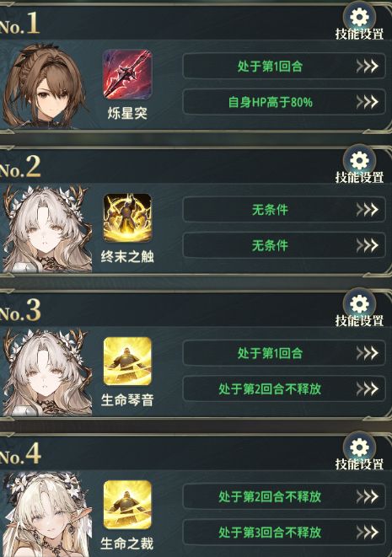Screen dimensions: 392x557
Task: Tap the antlered character portrait in No.2
Action: pyautogui.click(x=46, y=229)
